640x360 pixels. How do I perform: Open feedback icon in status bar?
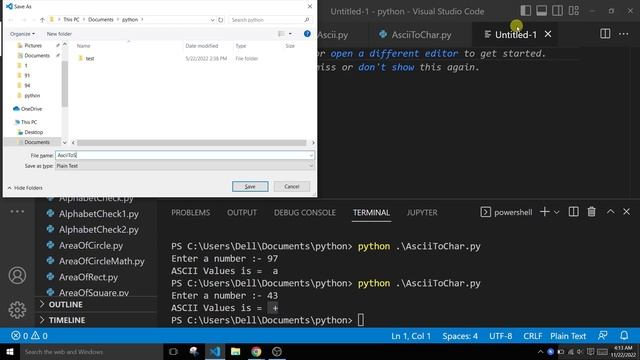602,336
